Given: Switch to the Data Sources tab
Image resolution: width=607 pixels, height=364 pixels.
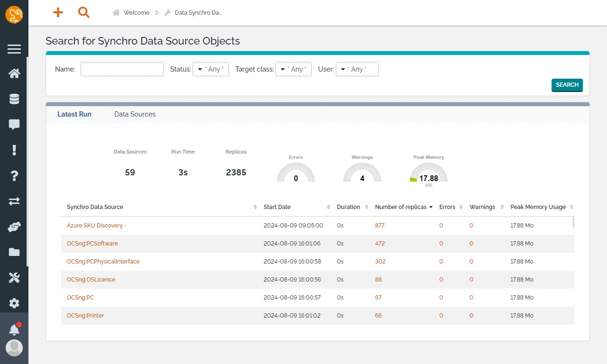Looking at the screenshot, I should click(135, 114).
